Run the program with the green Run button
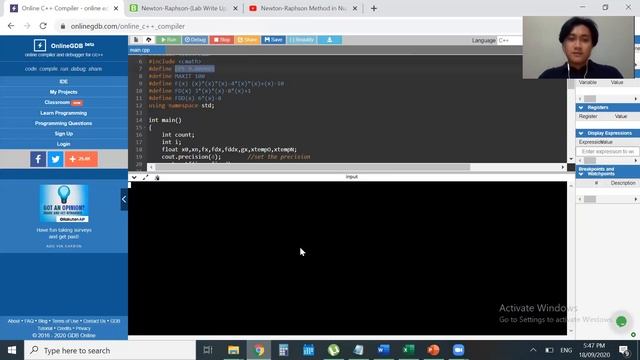640x360 pixels. click(x=169, y=40)
